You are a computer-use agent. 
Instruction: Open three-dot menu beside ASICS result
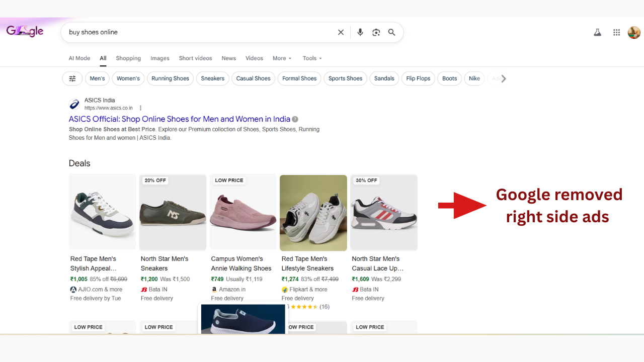[141, 108]
